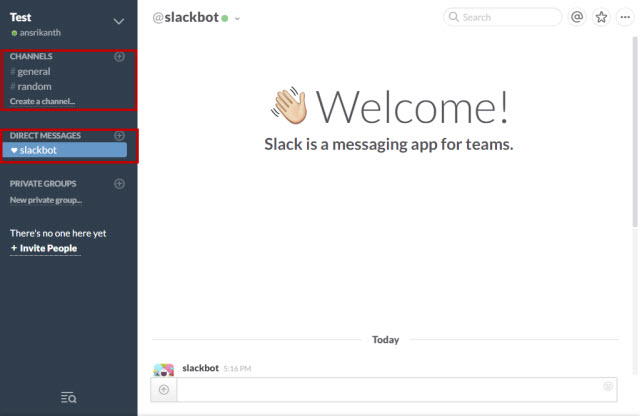Click the New private group link
This screenshot has width=640, height=416.
click(x=46, y=200)
